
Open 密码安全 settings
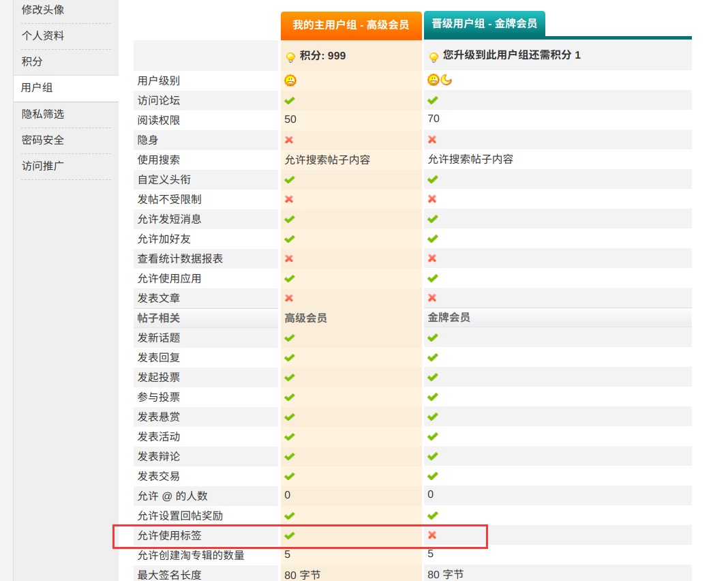43,140
